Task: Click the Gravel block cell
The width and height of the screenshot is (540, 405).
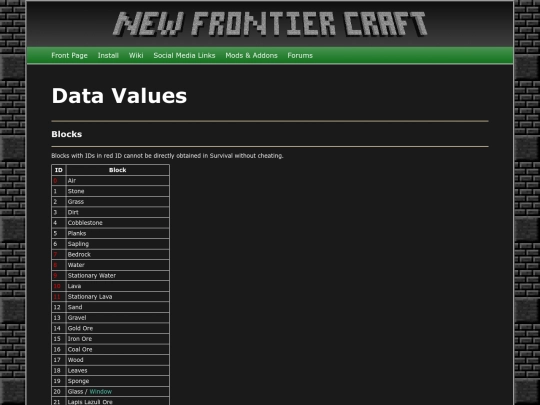Action: pos(117,318)
